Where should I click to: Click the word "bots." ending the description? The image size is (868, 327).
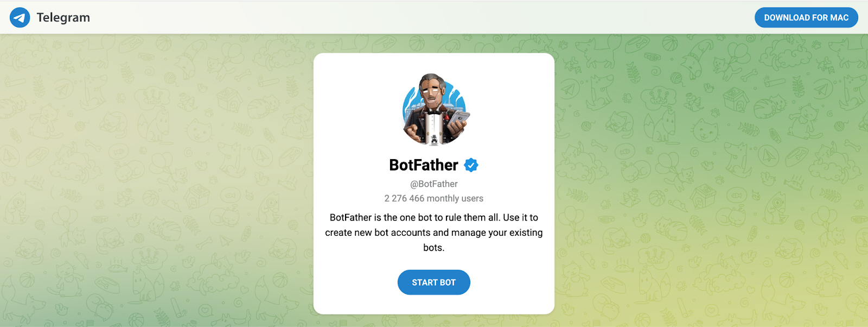pyautogui.click(x=433, y=248)
